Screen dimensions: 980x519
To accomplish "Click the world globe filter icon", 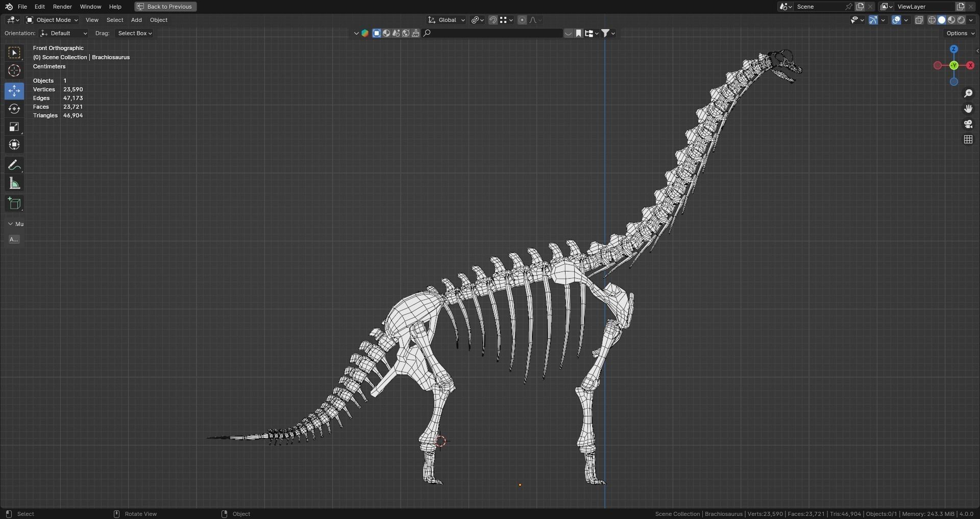I will coord(406,33).
